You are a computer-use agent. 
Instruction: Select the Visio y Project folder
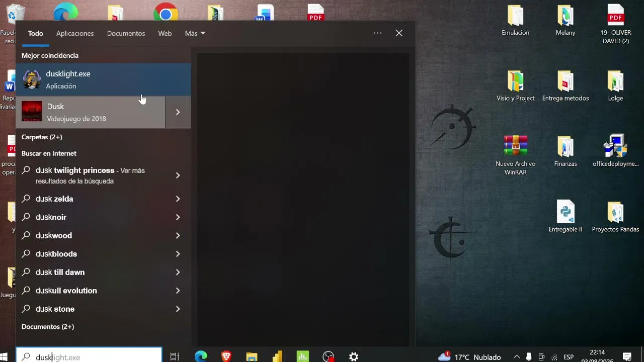pos(516,86)
